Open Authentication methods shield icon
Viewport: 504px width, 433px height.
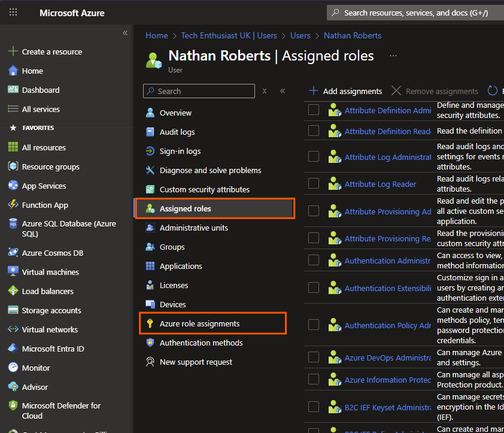coord(150,343)
